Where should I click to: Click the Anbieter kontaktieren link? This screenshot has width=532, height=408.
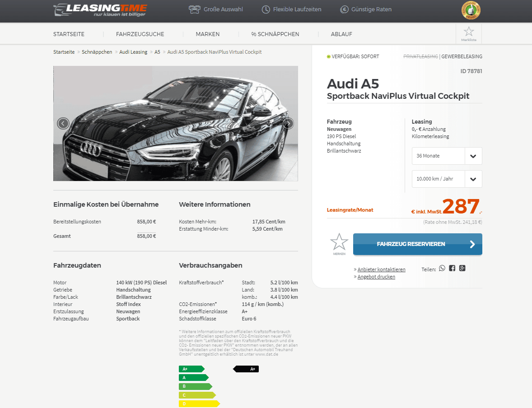(x=381, y=269)
